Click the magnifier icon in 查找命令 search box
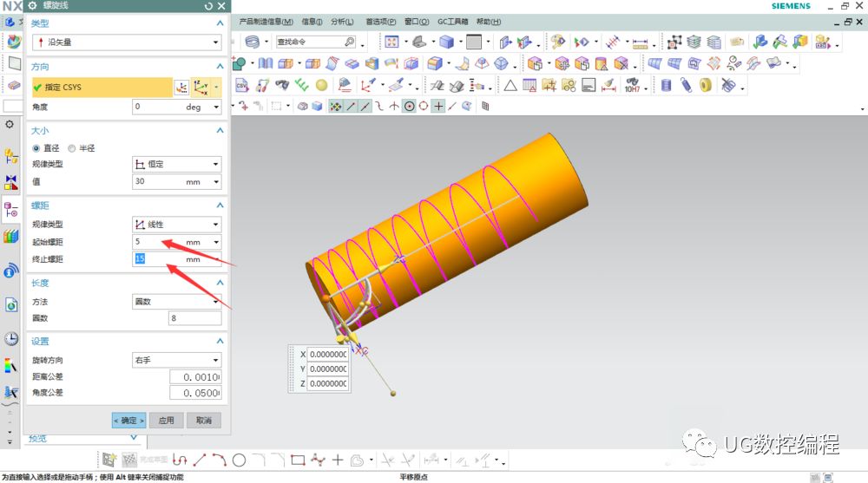The image size is (868, 483). (349, 42)
